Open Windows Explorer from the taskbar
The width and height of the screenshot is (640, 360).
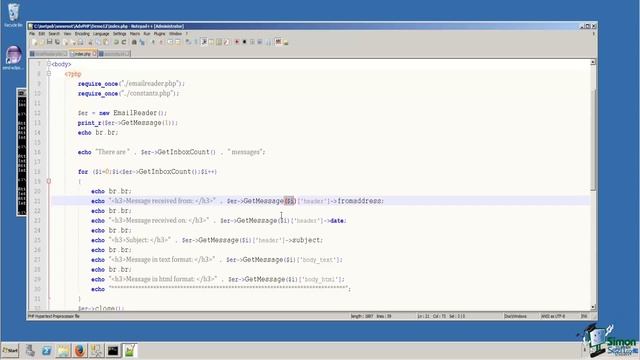pyautogui.click(x=63, y=351)
